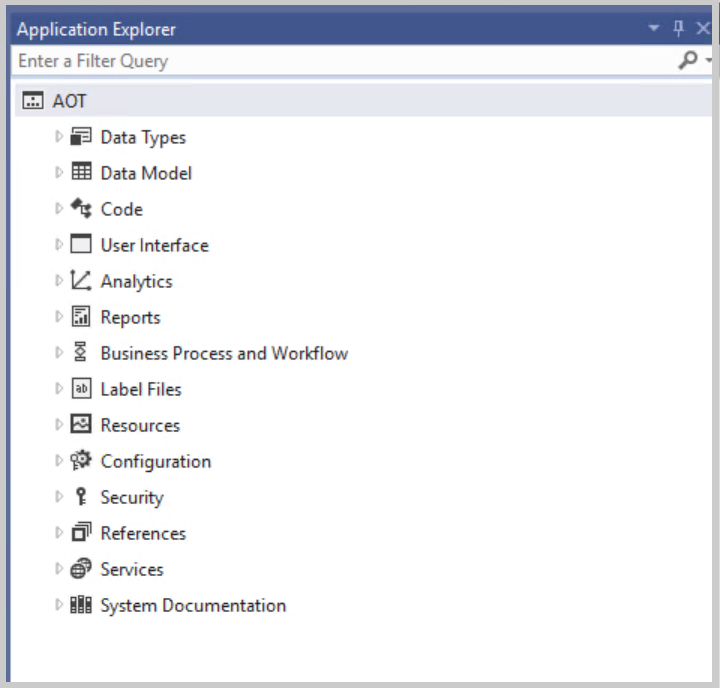Image resolution: width=720 pixels, height=688 pixels.
Task: Expand the Configuration node
Action: tap(59, 460)
